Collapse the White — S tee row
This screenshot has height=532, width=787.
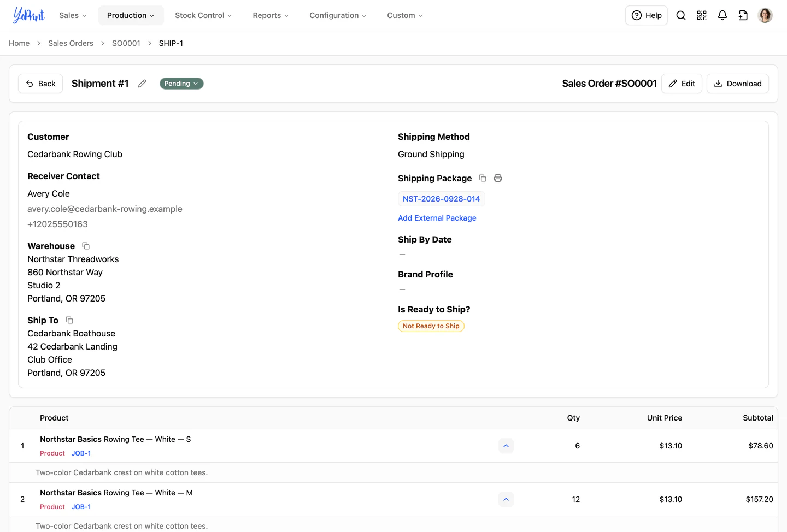pyautogui.click(x=506, y=446)
